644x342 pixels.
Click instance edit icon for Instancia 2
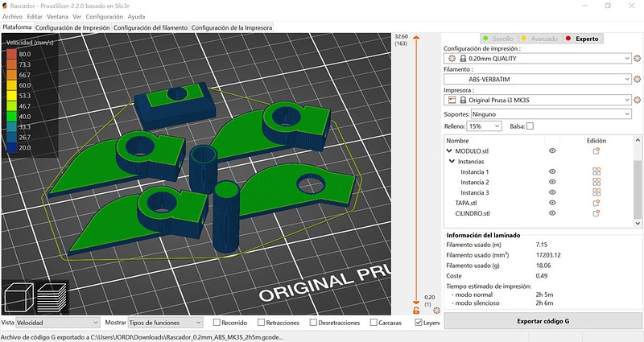point(597,182)
